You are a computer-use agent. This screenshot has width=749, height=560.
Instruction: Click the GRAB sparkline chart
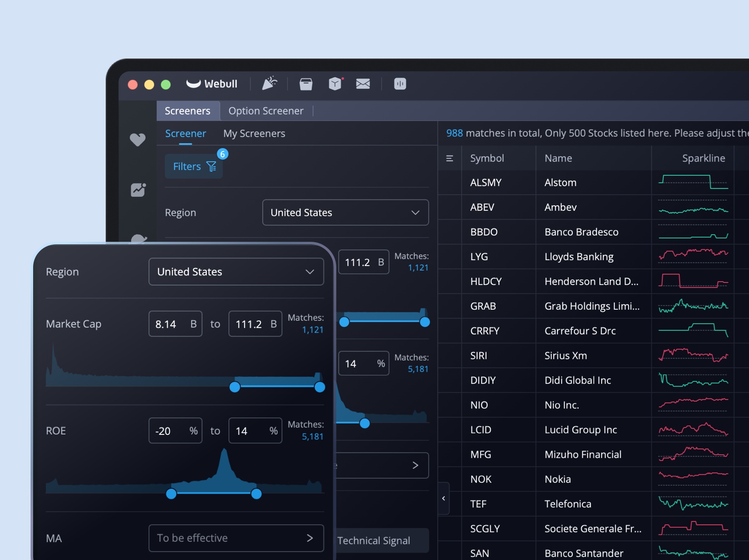[x=693, y=306]
